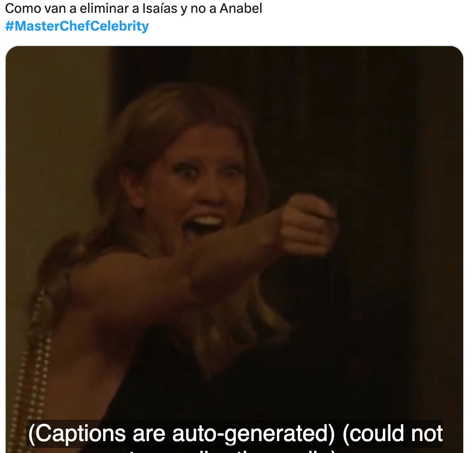Click the word "Como" starting the tweet
The image size is (476, 453).
coord(23,8)
